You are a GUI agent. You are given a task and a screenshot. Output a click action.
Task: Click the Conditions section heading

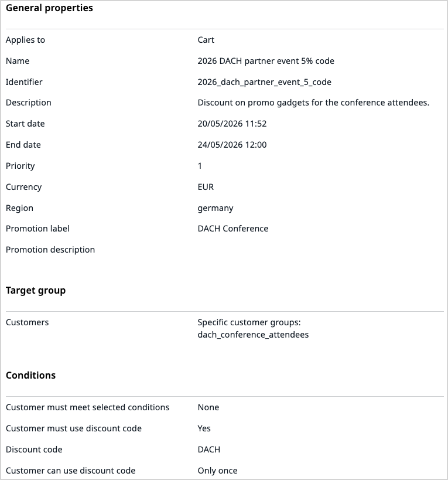(30, 375)
